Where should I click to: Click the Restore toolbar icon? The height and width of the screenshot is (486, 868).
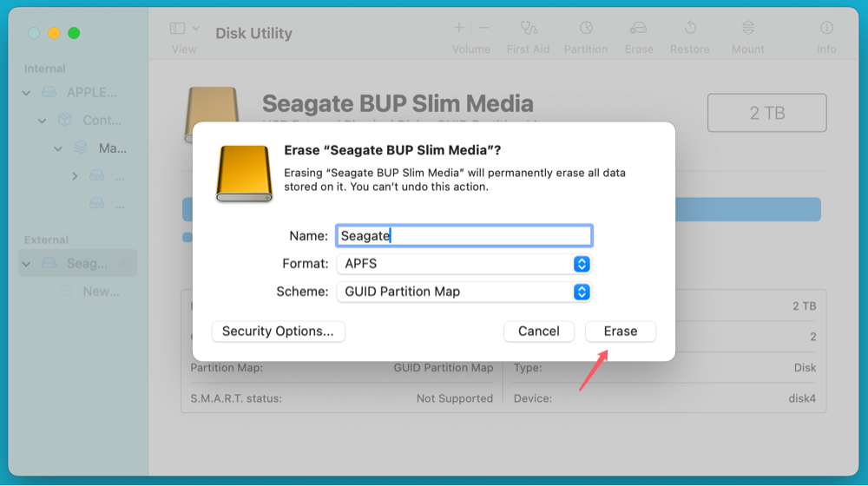pos(690,28)
